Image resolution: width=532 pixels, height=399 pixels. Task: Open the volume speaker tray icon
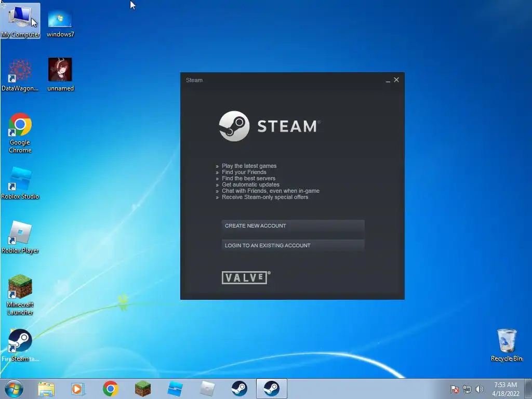tap(479, 389)
